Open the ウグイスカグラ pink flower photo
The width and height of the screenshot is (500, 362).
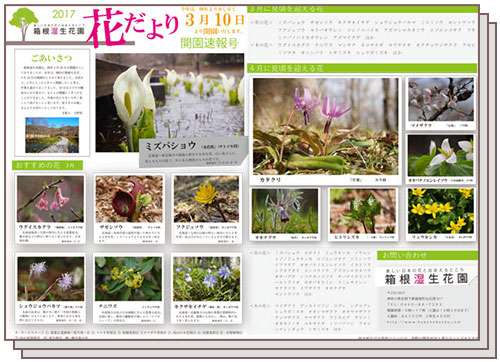(50, 199)
